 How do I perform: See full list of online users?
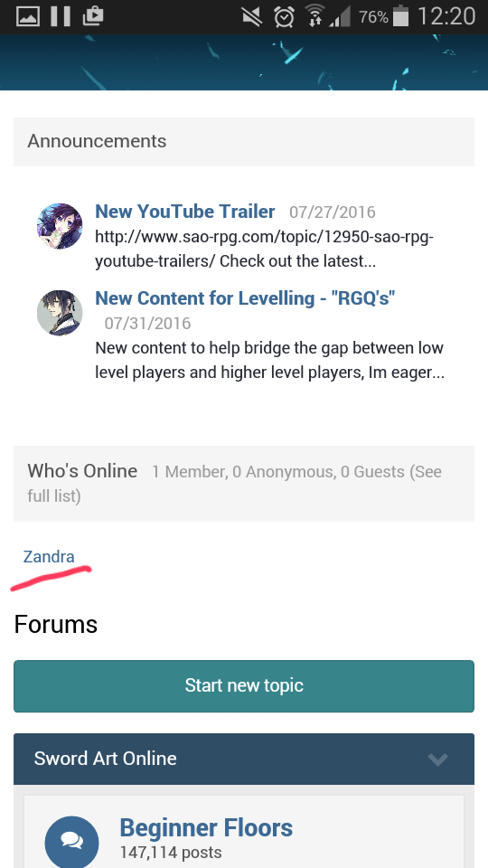point(235,483)
